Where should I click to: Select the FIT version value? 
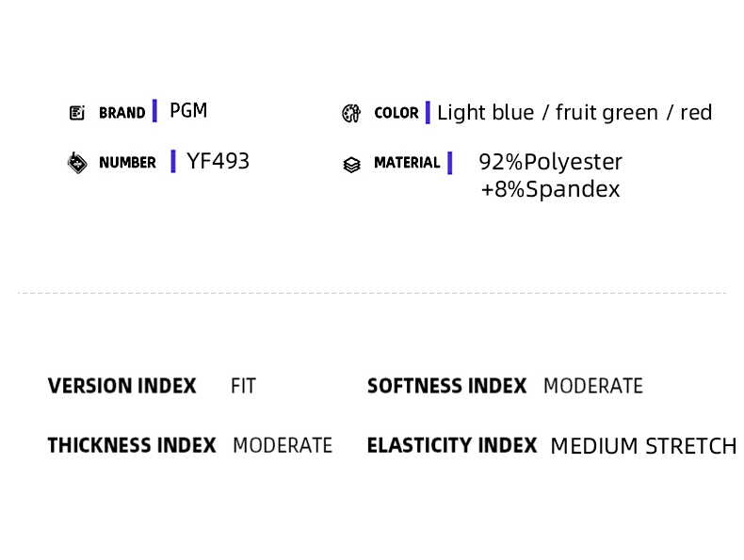(x=243, y=386)
